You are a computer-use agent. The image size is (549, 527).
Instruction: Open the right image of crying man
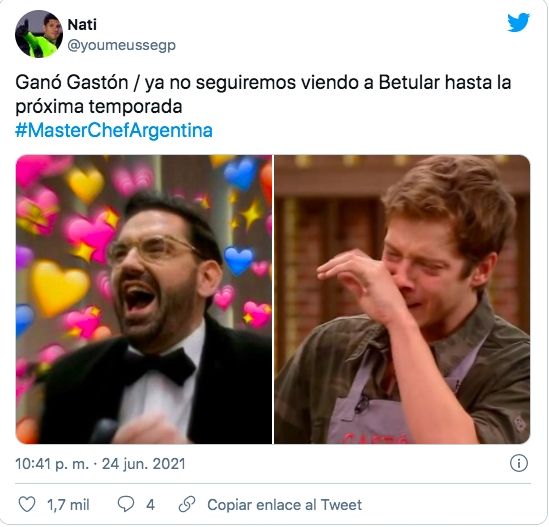click(402, 299)
